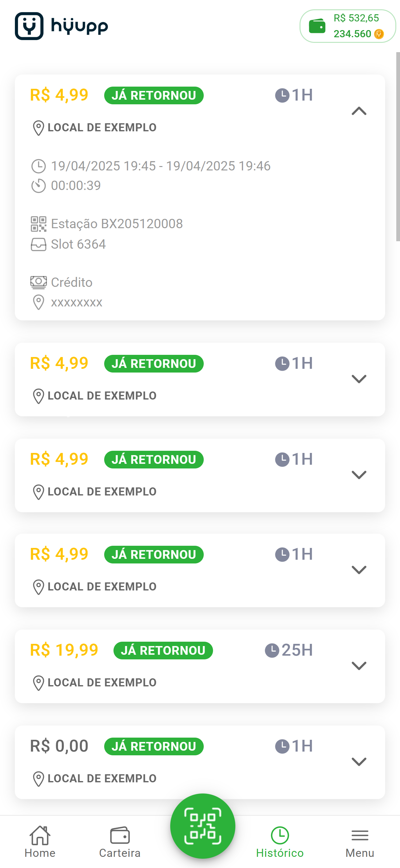Image resolution: width=400 pixels, height=868 pixels.
Task: Go to the Home tab label
Action: (x=40, y=853)
